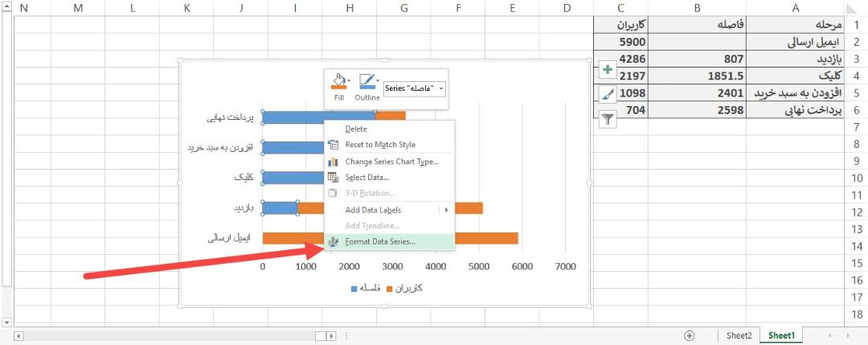868x345 pixels.
Task: Add a new sheet with plus button
Action: pos(690,335)
